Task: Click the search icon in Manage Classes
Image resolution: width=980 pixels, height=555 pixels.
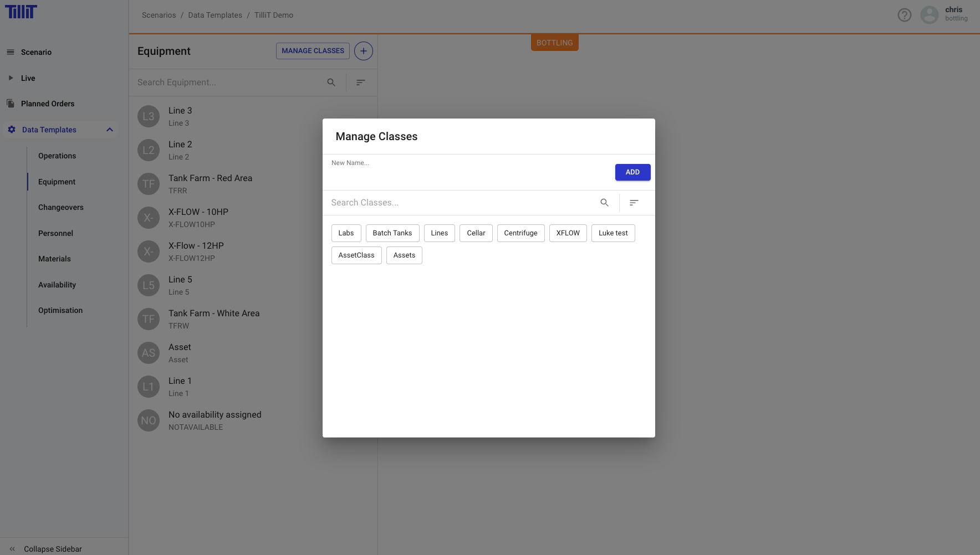Action: [604, 203]
